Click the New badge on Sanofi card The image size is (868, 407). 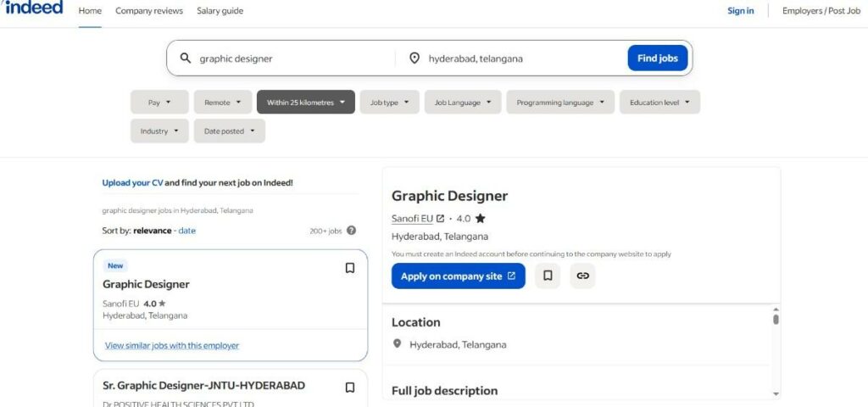coord(115,265)
